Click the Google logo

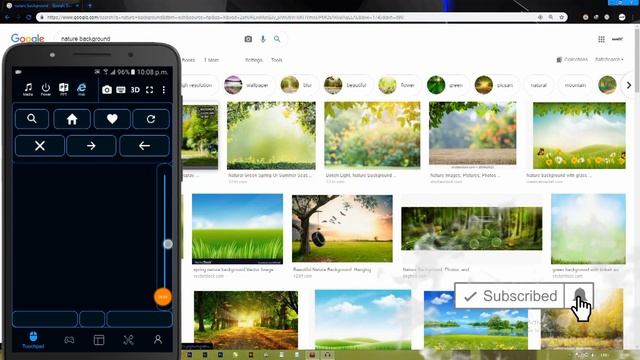click(27, 38)
